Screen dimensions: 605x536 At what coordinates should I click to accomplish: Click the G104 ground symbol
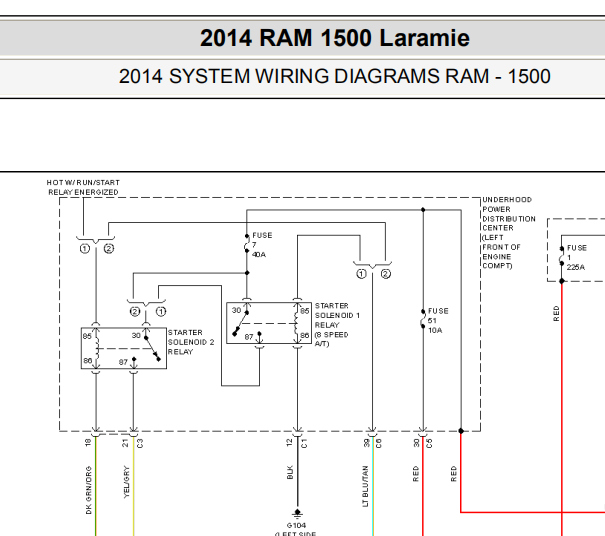click(297, 514)
